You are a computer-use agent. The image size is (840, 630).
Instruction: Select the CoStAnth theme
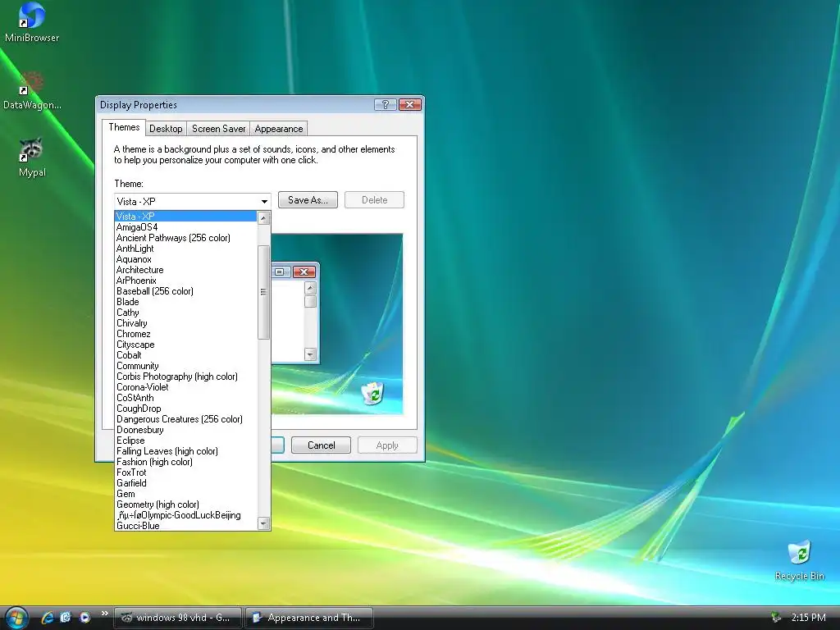(186, 398)
